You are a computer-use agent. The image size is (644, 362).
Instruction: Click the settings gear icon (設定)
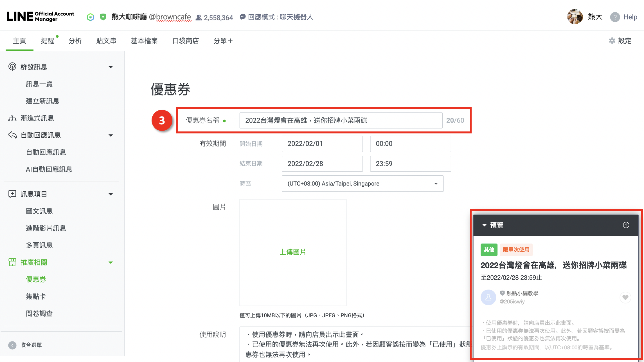tap(612, 41)
